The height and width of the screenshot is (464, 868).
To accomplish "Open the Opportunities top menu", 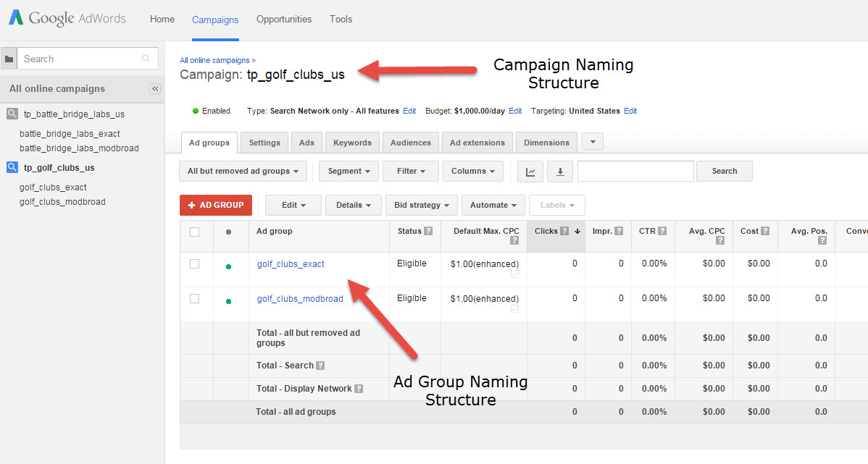I will coord(284,20).
